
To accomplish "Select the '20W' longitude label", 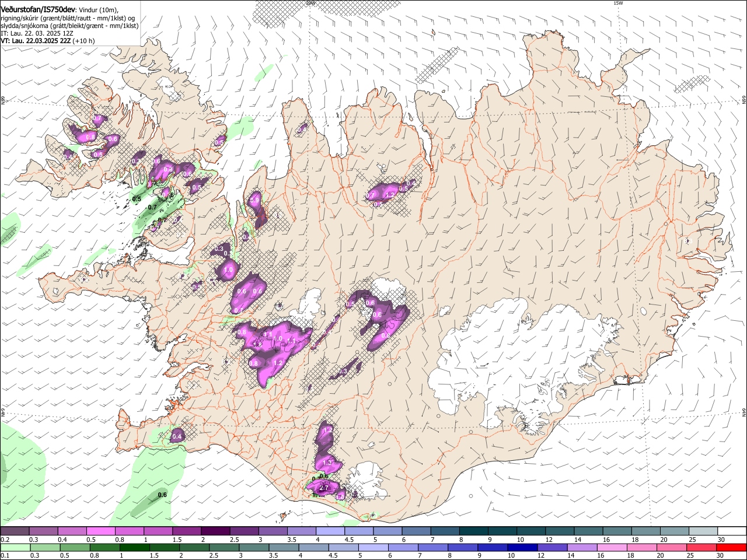I will [310, 3].
